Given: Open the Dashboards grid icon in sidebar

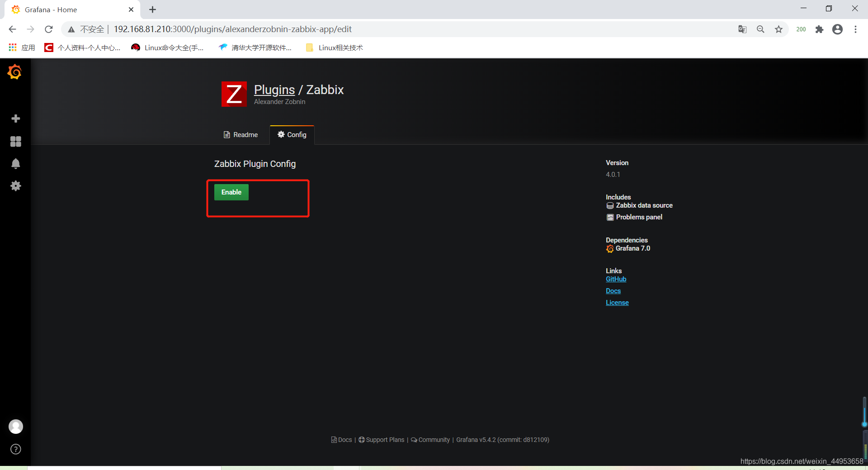Looking at the screenshot, I should coord(16,142).
